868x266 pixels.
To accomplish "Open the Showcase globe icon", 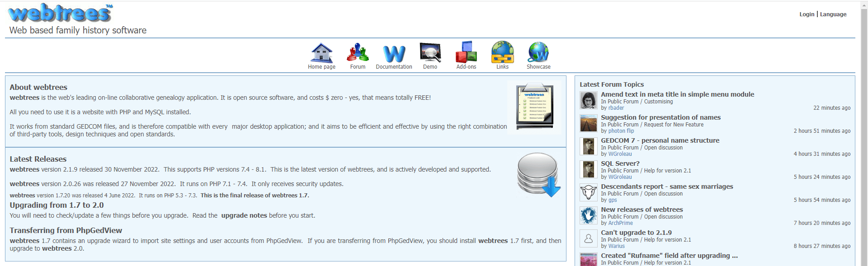I will tap(538, 52).
